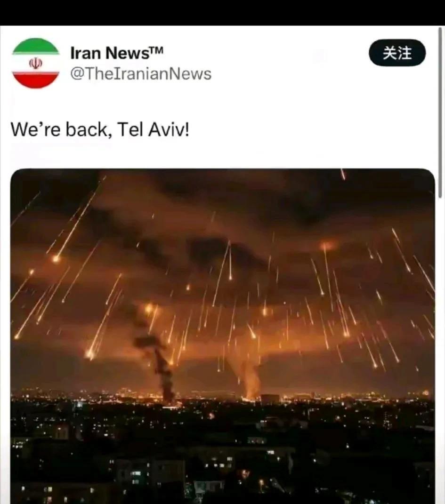Click the red emblem inside the flag avatar

(36, 64)
